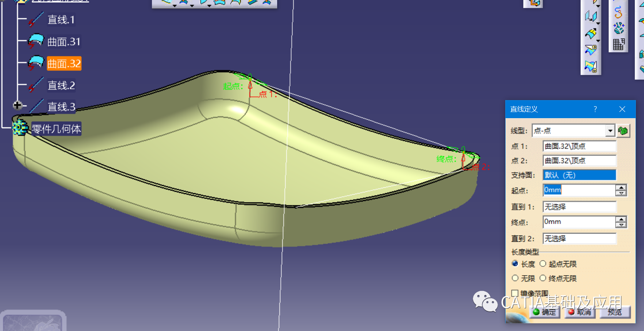Click the 直到 1 selection field
Image resolution: width=644 pixels, height=331 pixels.
[579, 207]
